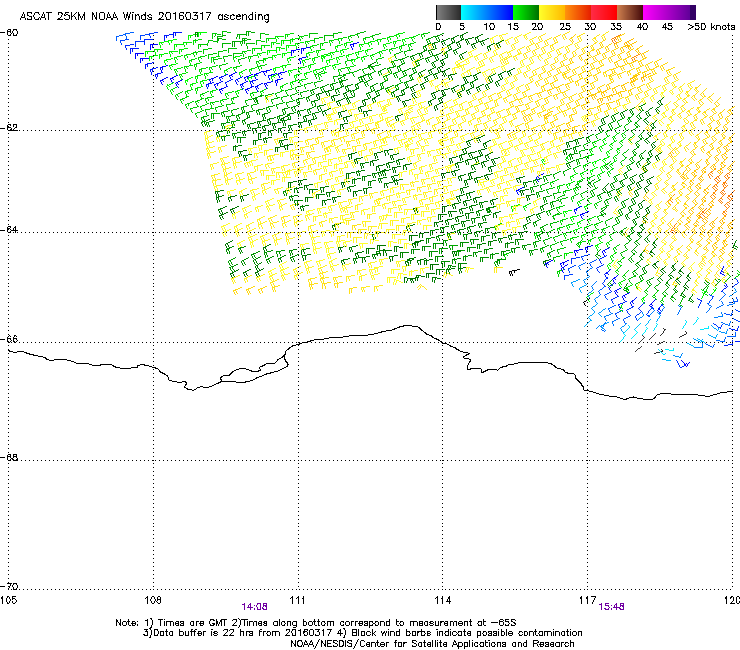The height and width of the screenshot is (650, 740).
Task: Click the 111 longitude label
Action: point(297,600)
